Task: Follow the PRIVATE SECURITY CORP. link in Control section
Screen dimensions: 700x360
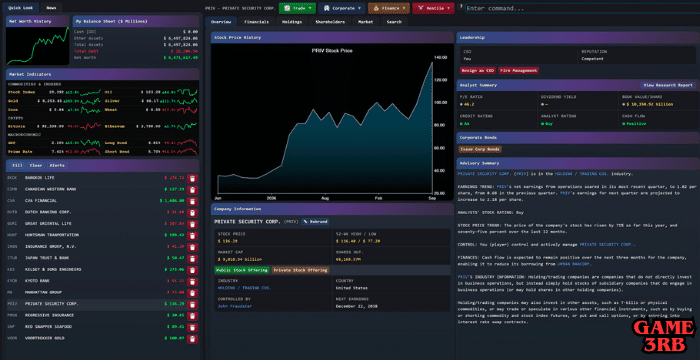Action: pyautogui.click(x=607, y=245)
